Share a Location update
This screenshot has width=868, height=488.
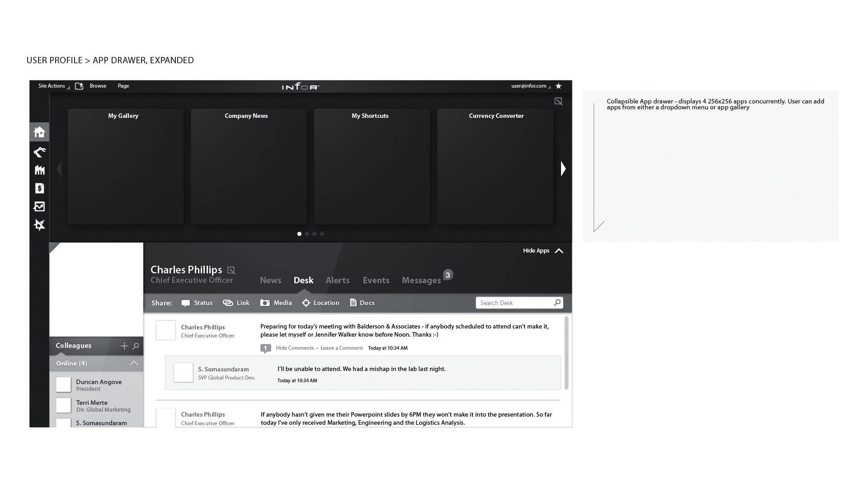(x=321, y=303)
